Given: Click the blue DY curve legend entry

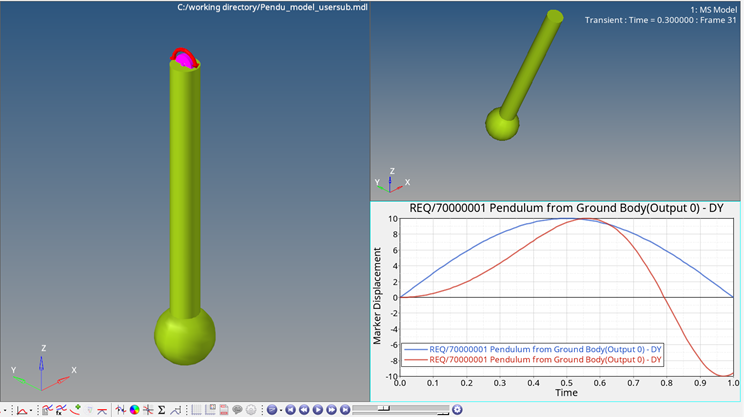Looking at the screenshot, I should (x=532, y=349).
